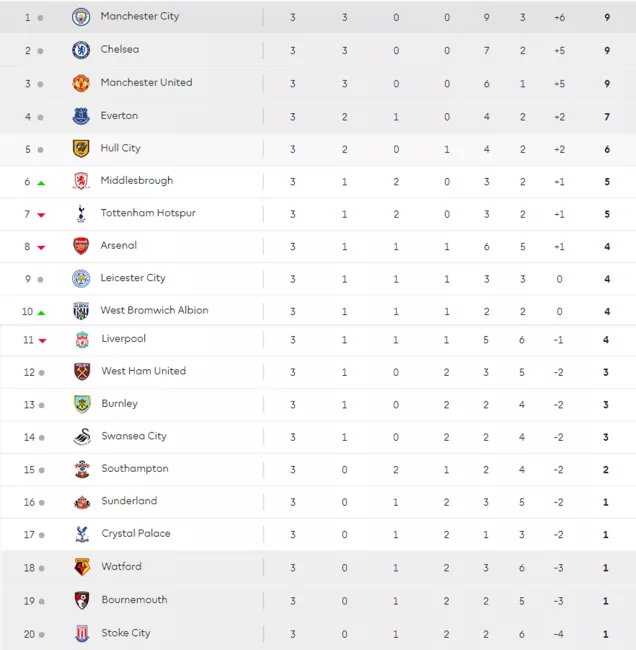Click West Bromwich Albion's green up arrow
This screenshot has height=650, width=636.
pyautogui.click(x=41, y=313)
